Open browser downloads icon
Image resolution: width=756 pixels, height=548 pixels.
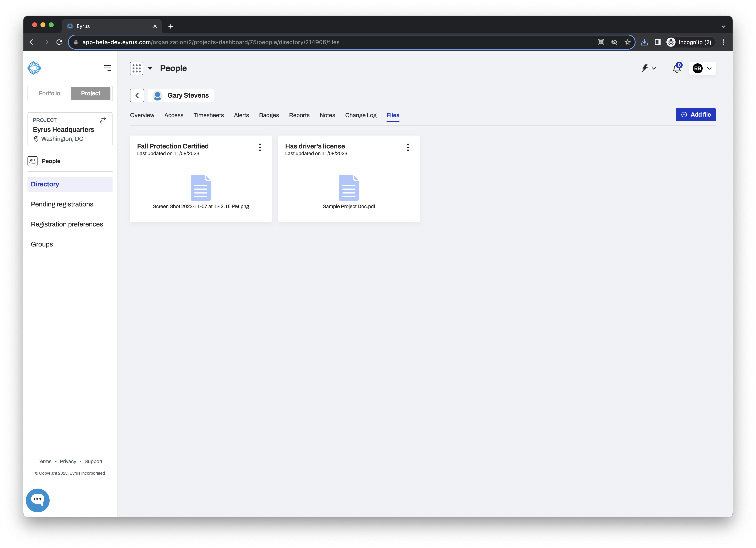pos(644,42)
